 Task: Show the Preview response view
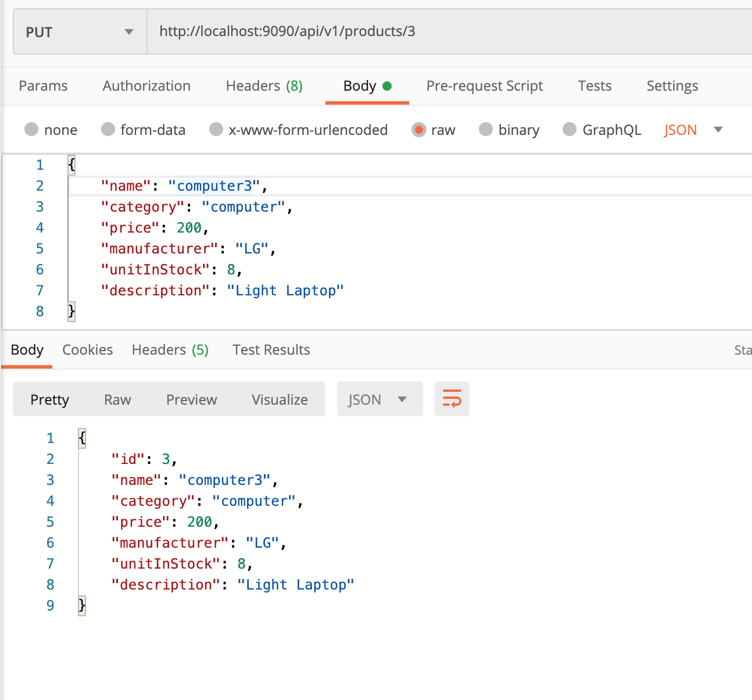pyautogui.click(x=191, y=399)
